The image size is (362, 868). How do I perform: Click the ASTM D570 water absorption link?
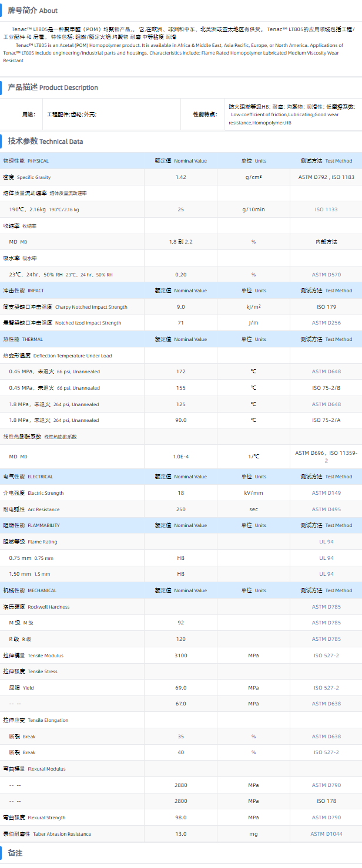326,275
